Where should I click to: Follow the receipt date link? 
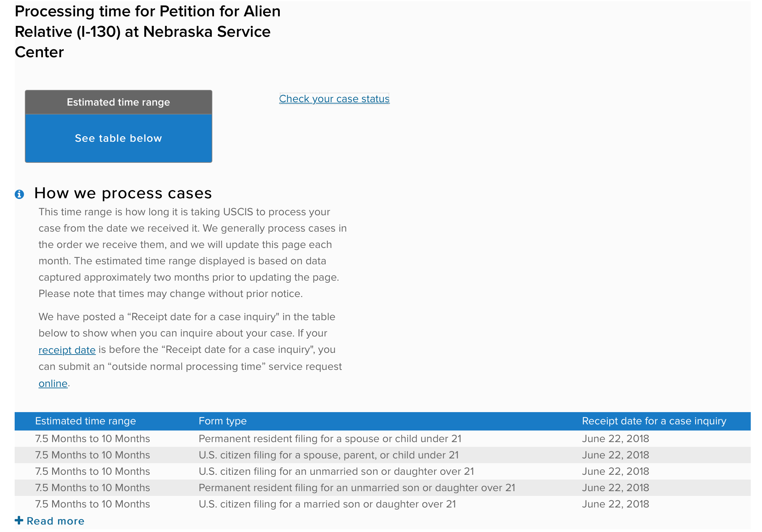[67, 350]
